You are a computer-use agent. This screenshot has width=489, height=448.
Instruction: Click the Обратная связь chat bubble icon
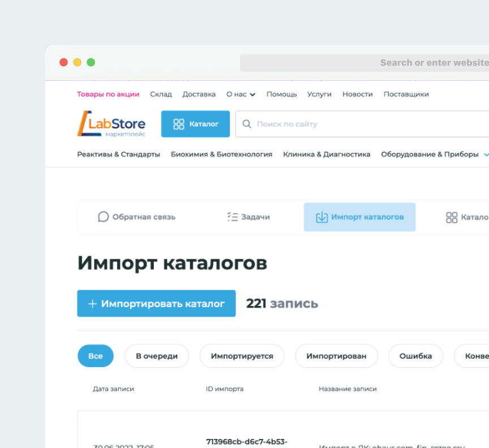pyautogui.click(x=103, y=217)
